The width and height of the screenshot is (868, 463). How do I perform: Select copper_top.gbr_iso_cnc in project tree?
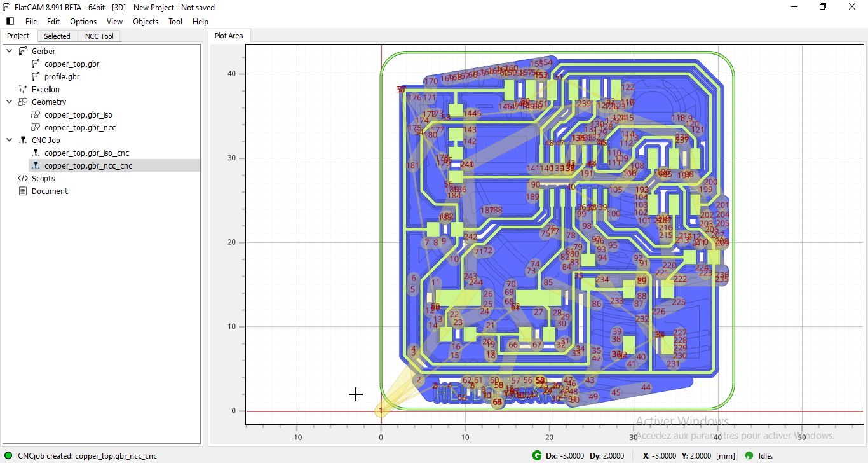pos(87,153)
